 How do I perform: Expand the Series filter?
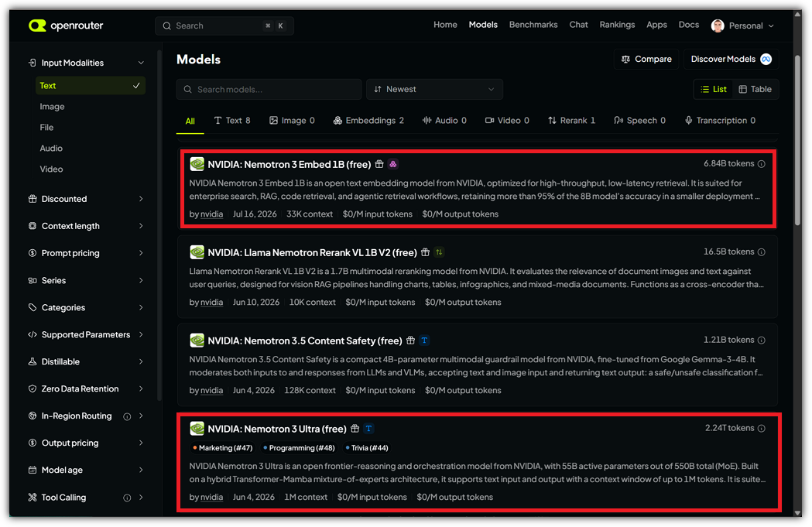[141, 281]
